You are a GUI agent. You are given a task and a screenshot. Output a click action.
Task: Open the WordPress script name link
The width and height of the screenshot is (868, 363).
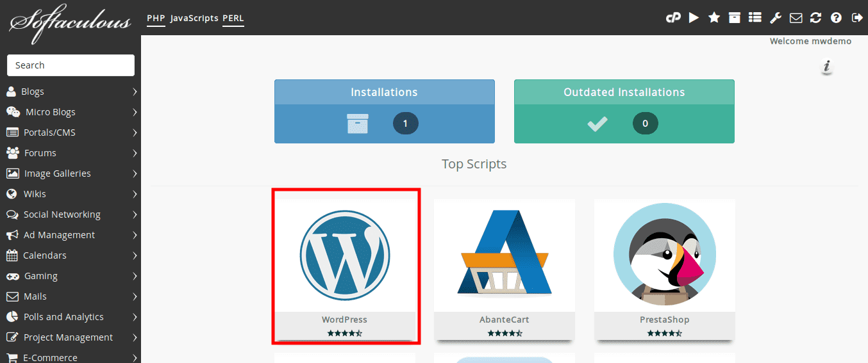[x=345, y=319]
